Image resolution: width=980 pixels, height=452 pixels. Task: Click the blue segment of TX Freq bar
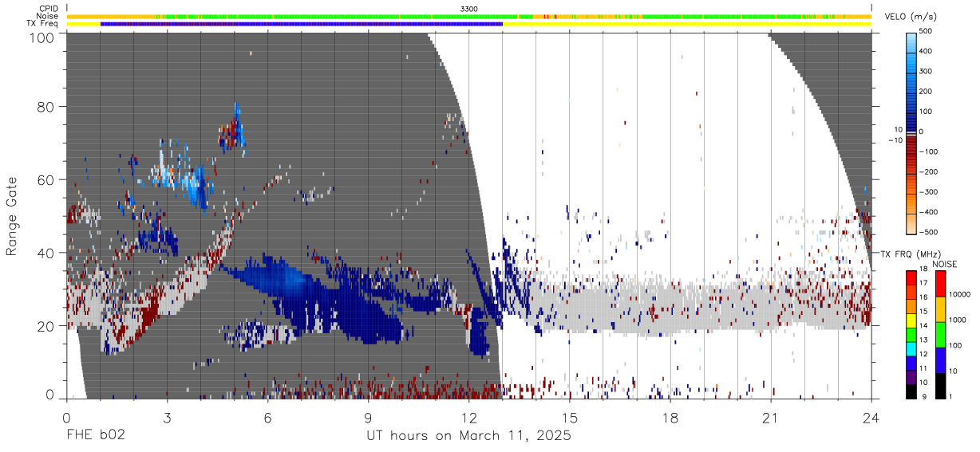pos(302,24)
